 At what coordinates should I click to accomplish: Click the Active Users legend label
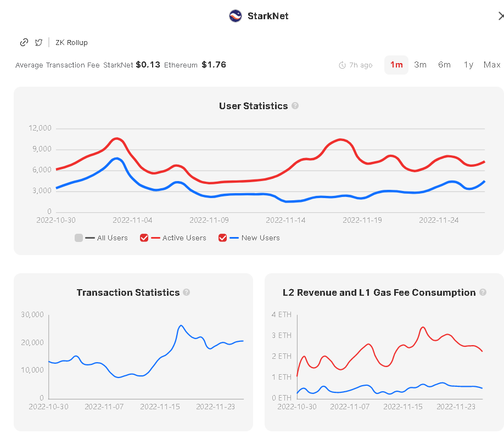[184, 238]
